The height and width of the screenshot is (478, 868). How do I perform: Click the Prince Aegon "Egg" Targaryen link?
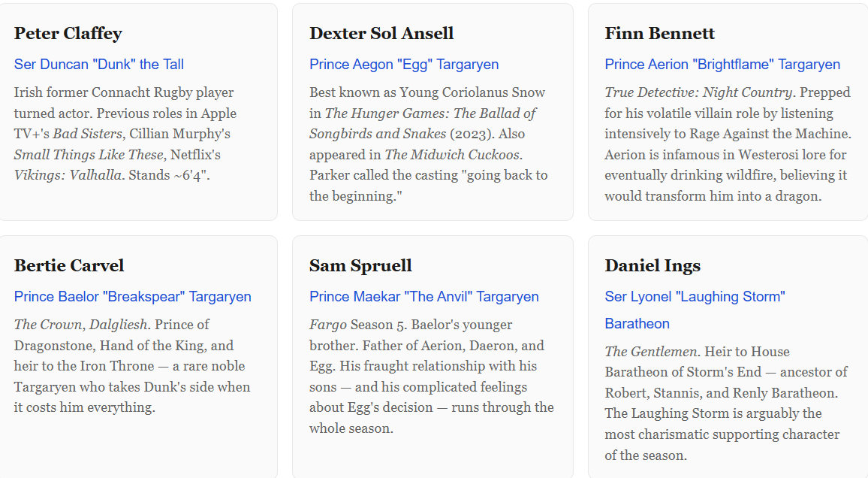pos(404,65)
